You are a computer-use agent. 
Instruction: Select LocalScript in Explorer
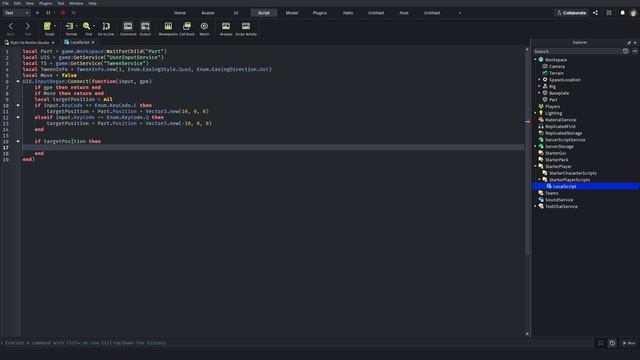(x=564, y=187)
